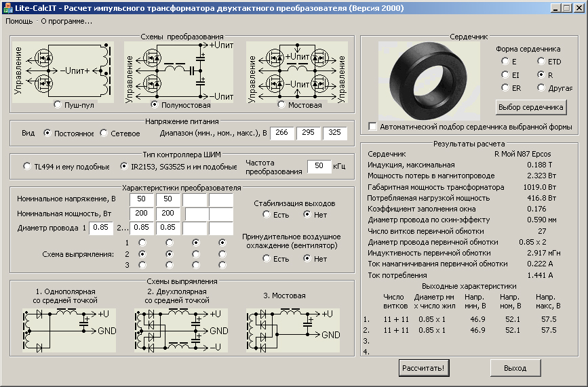588x387 pixels.
Task: Open the Помощь menu
Action: [19, 22]
